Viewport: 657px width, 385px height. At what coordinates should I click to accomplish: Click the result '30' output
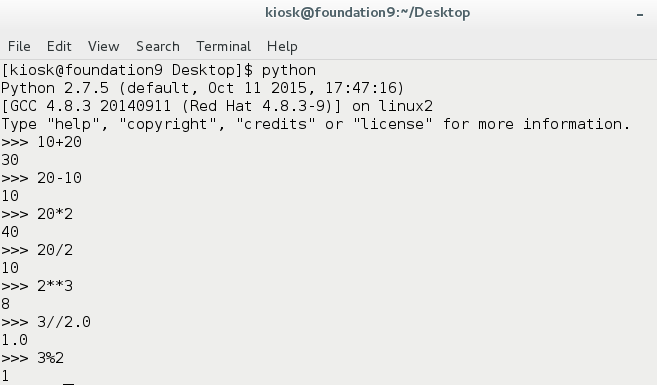click(10, 160)
